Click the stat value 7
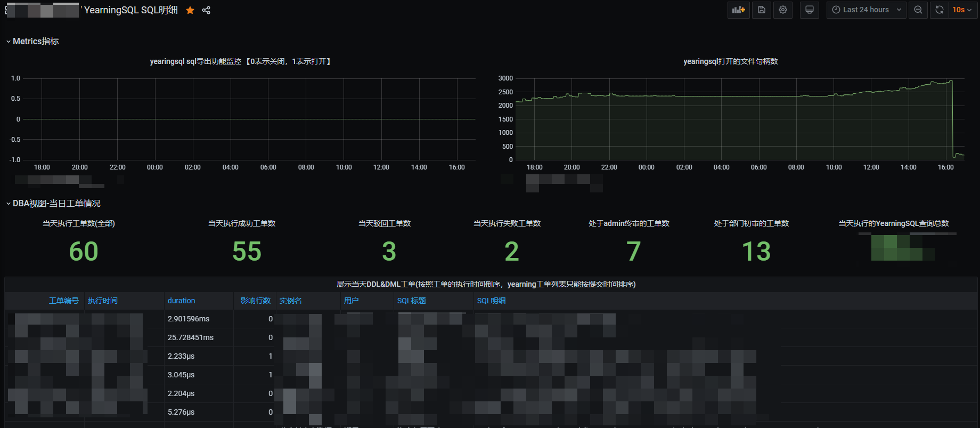Screen dimensions: 980x428 pos(634,252)
